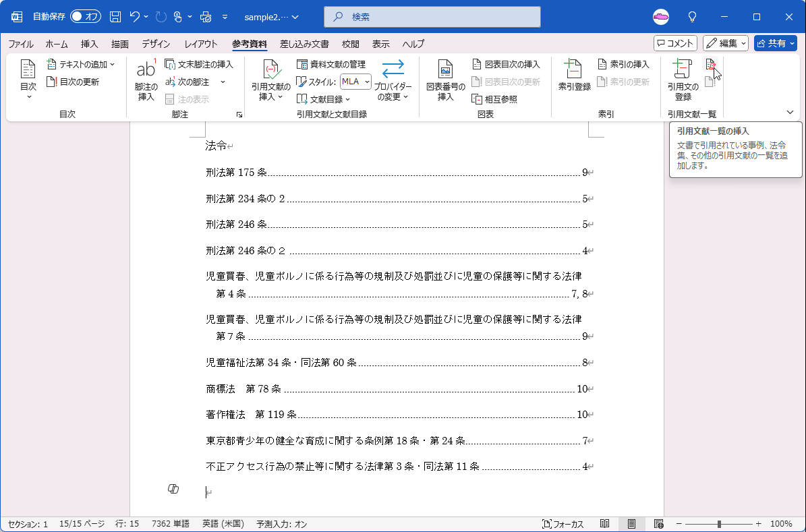Click the Undo arrow icon
The width and height of the screenshot is (806, 532).
tap(135, 17)
